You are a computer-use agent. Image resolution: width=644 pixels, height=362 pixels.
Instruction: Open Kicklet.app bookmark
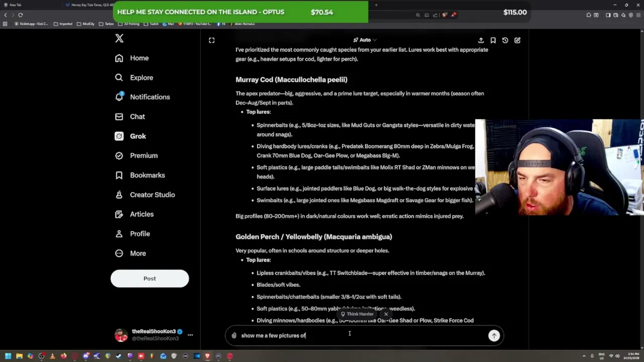point(31,24)
